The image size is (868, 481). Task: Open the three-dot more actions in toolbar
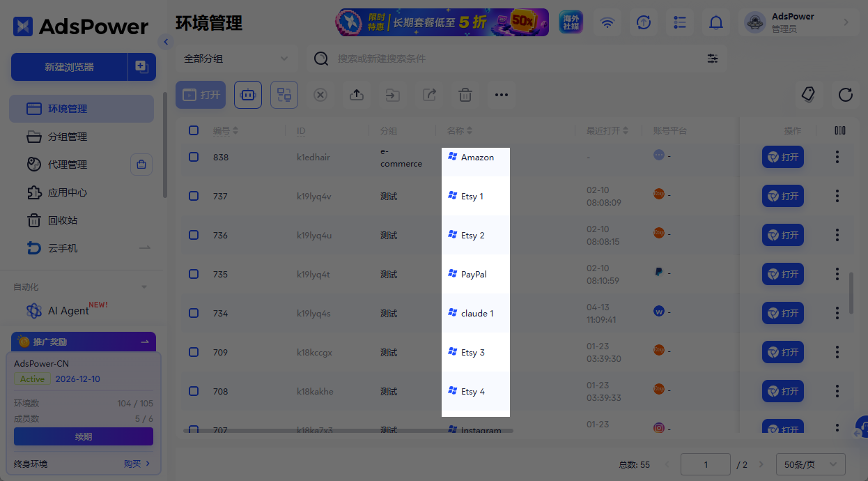tap(502, 95)
